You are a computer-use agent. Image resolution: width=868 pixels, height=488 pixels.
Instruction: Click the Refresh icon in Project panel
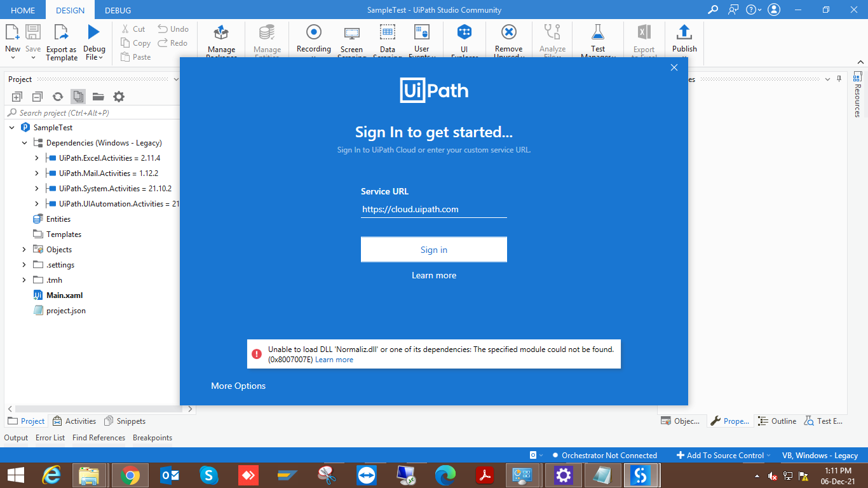click(58, 97)
